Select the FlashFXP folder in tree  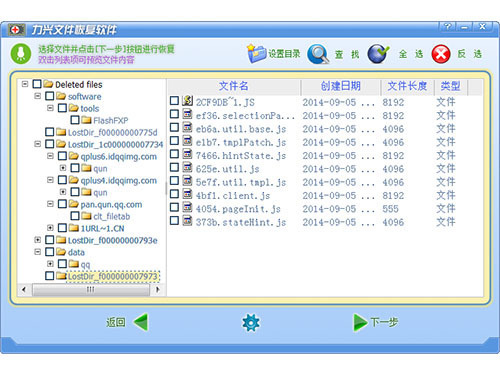click(110, 120)
